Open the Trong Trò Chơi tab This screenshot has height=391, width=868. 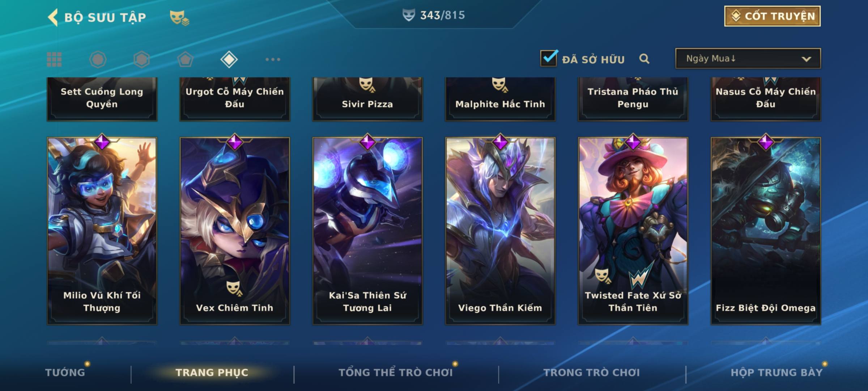point(592,373)
